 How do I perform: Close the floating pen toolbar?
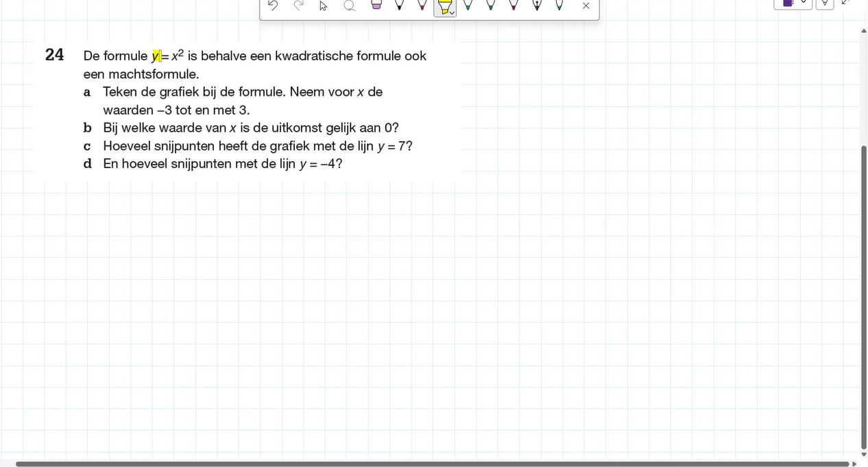tap(586, 5)
